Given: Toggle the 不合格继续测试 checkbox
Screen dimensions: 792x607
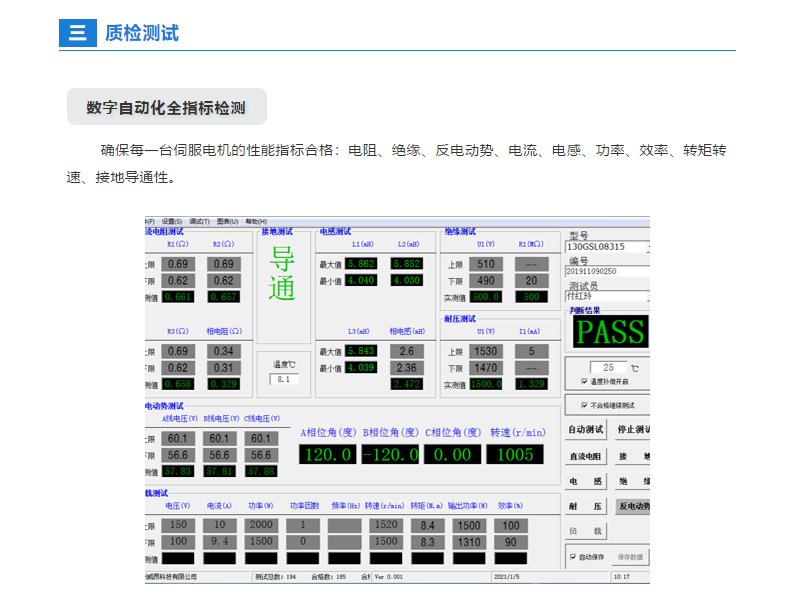Looking at the screenshot, I should point(585,406).
